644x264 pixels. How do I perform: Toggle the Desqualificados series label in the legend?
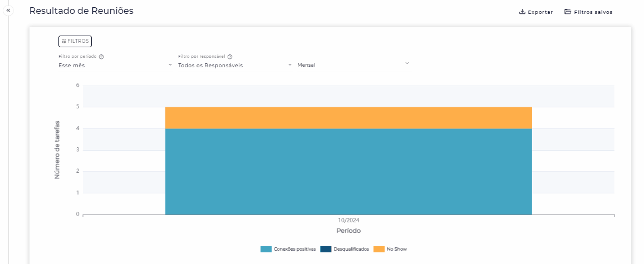point(351,249)
